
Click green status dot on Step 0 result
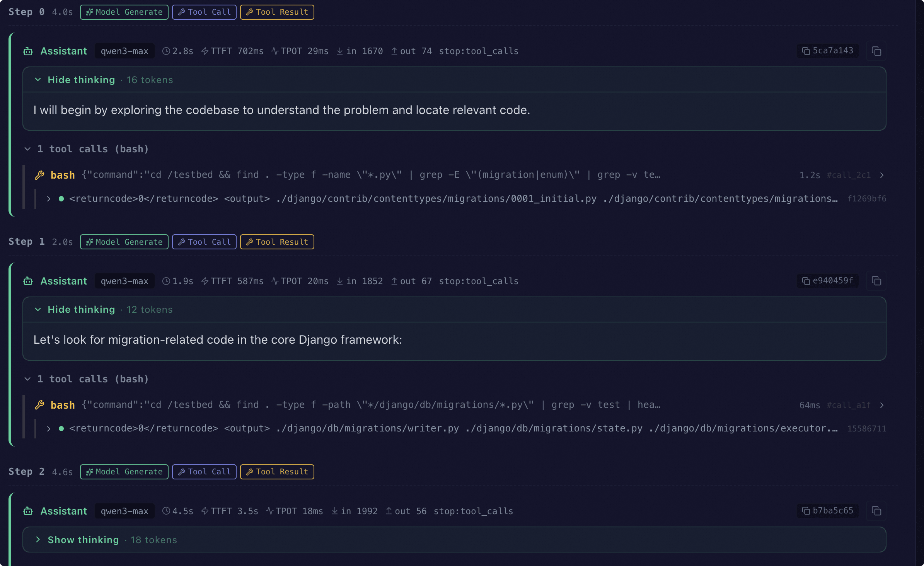point(61,199)
